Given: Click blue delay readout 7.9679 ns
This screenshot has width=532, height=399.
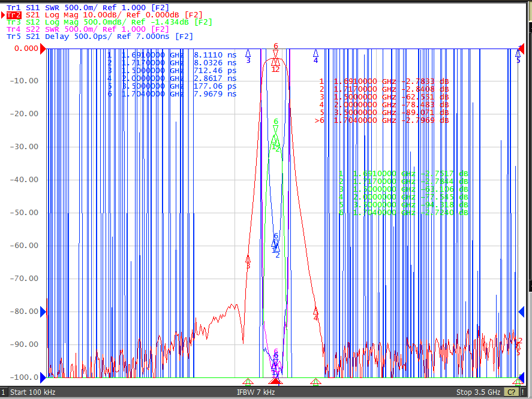Looking at the screenshot, I should (215, 94).
